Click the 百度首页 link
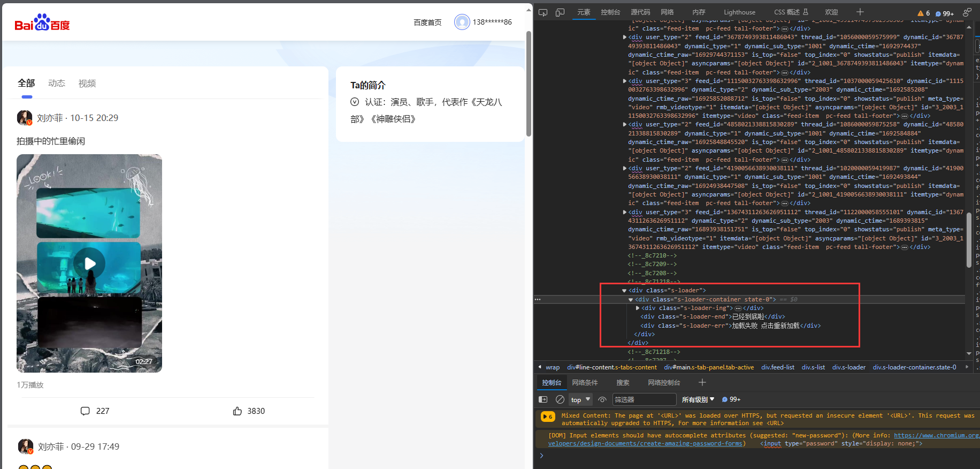 click(427, 22)
